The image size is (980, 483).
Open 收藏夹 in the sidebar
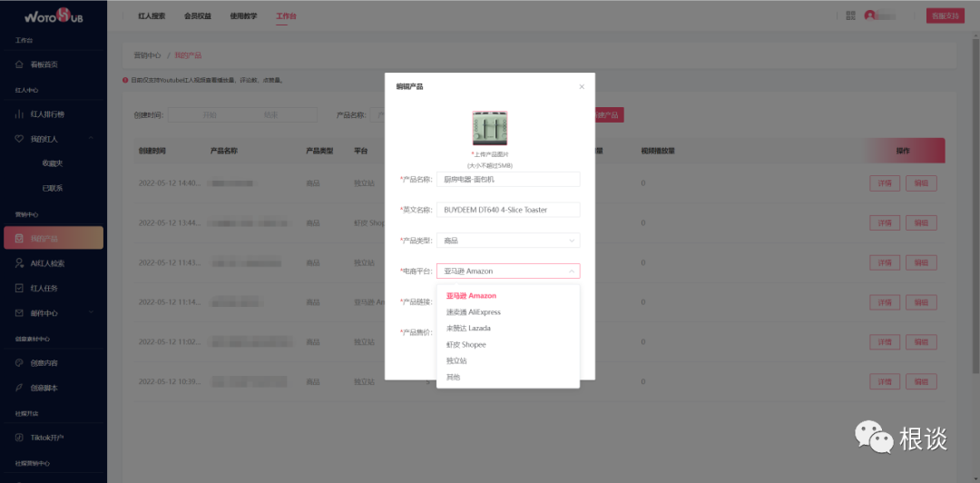click(53, 163)
